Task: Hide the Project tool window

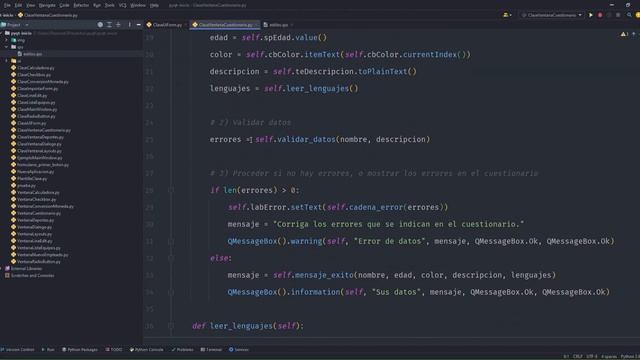Action: click(x=138, y=25)
